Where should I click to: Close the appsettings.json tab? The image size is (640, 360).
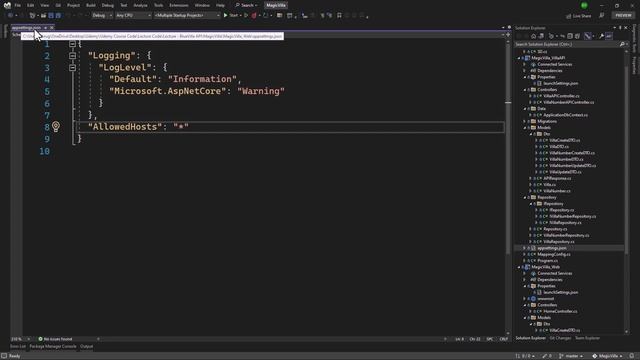tap(52, 28)
